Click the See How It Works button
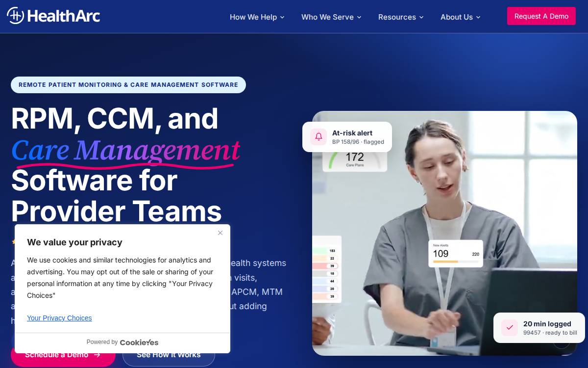588x368 pixels. (x=169, y=354)
